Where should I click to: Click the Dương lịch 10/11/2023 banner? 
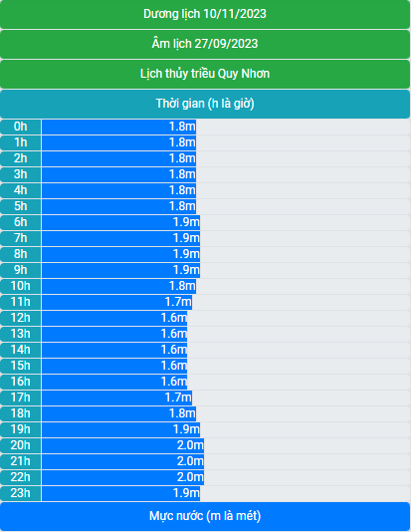(205, 14)
